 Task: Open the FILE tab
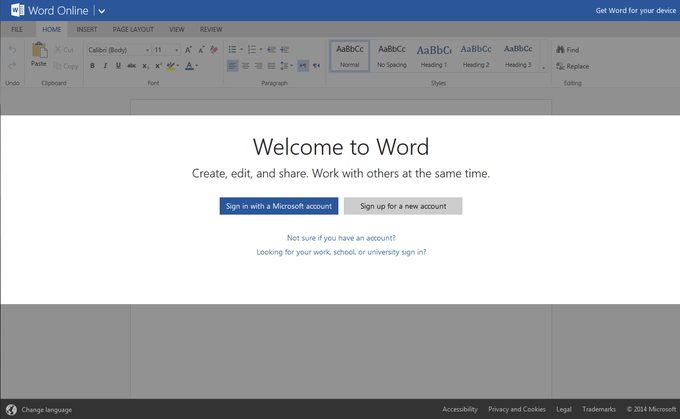[x=17, y=29]
